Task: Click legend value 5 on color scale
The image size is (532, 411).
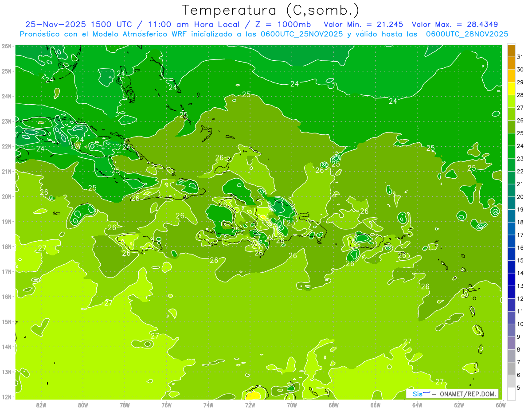Action: click(x=519, y=388)
